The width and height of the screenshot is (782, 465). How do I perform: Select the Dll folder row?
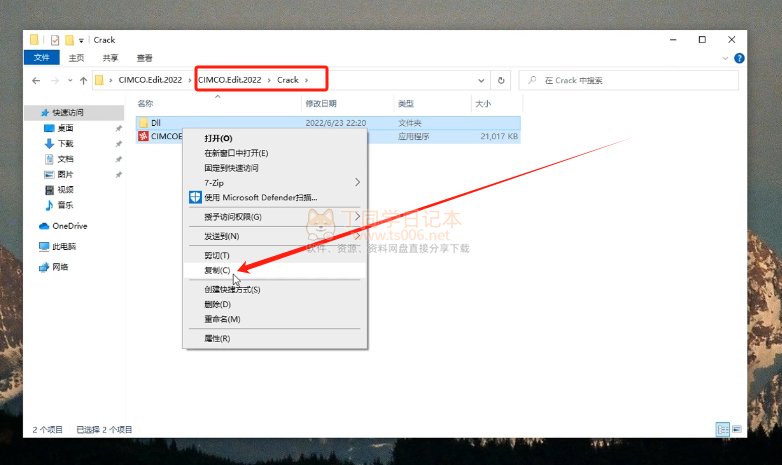tap(328, 123)
